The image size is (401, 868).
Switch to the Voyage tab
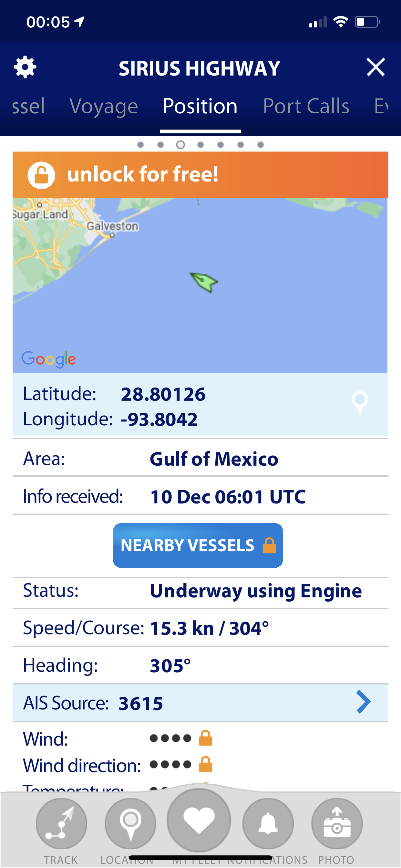point(104,106)
